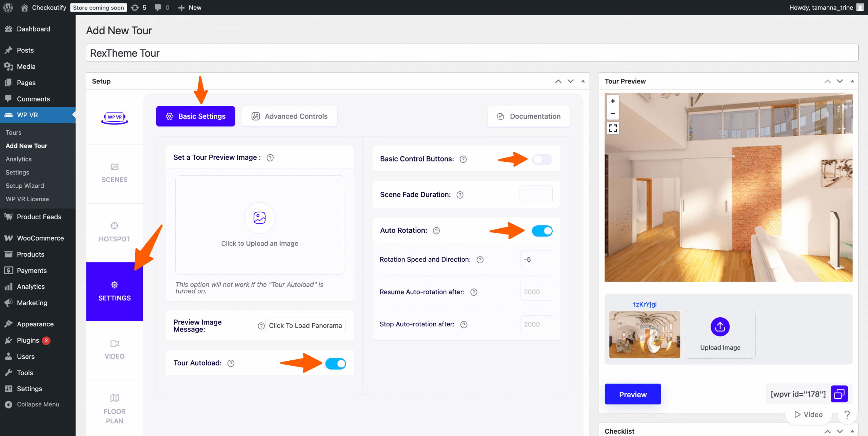Click help icon beside Auto Rotation

click(x=436, y=231)
